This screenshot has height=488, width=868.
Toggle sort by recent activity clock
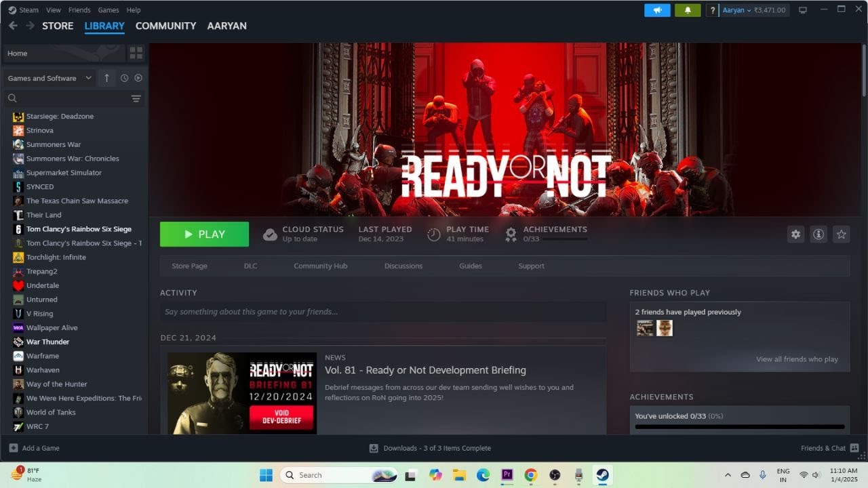(124, 78)
